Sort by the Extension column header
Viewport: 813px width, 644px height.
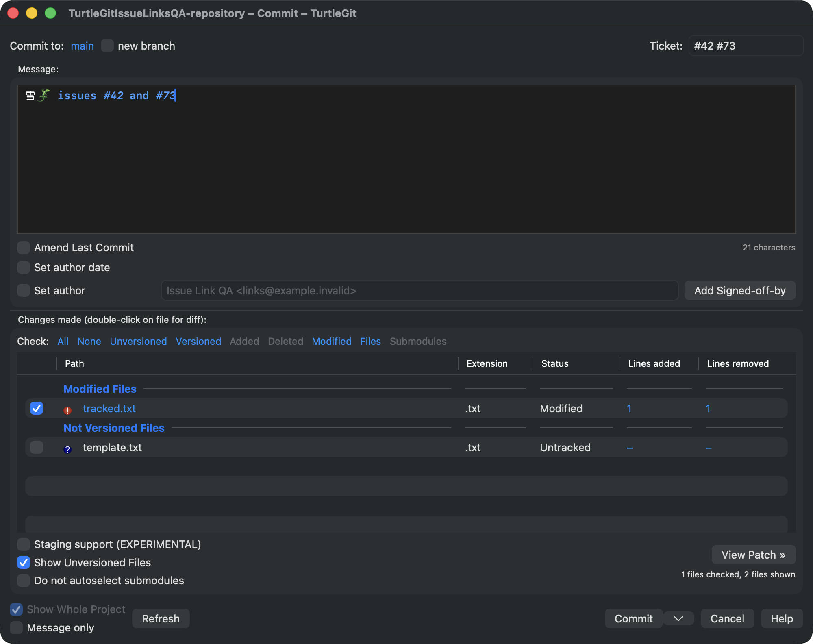click(496, 363)
